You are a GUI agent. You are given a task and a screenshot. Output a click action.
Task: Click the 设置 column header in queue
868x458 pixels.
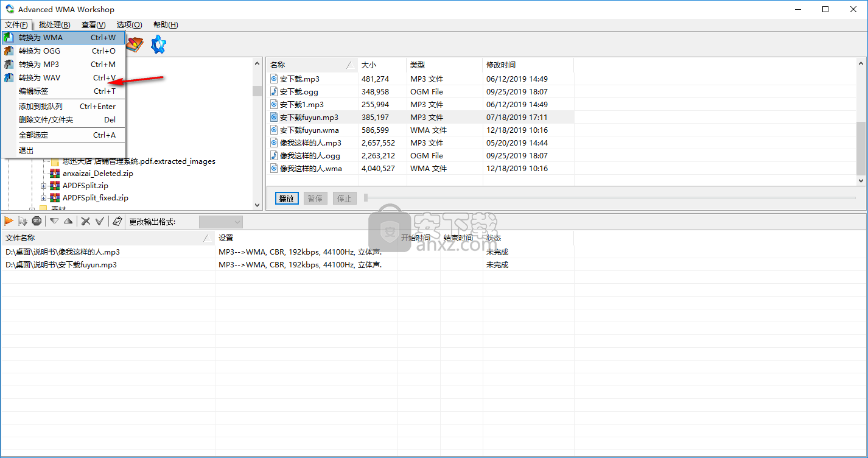306,238
